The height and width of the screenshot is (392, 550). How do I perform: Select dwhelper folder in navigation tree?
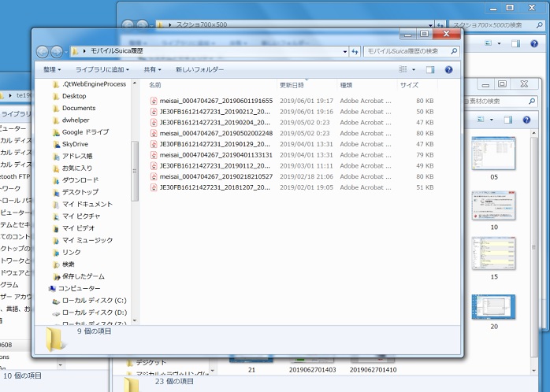76,120
